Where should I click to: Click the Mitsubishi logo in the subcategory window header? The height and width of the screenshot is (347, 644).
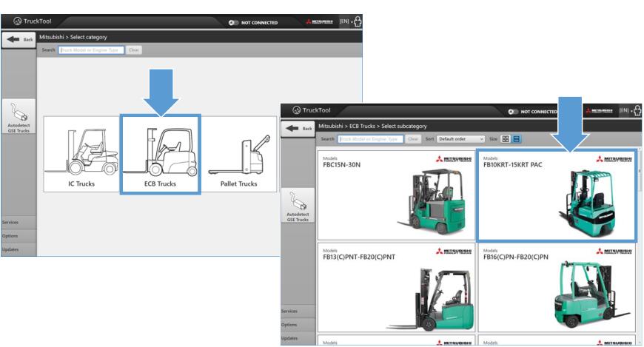pyautogui.click(x=600, y=110)
